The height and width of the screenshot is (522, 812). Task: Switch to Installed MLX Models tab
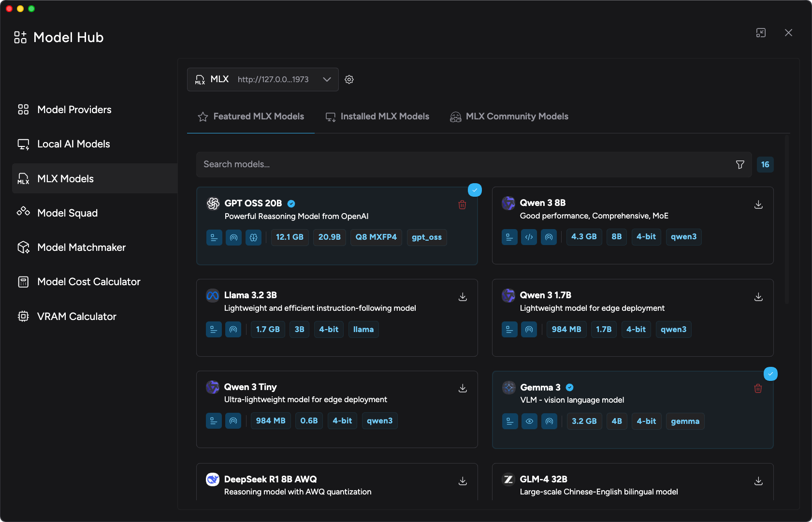[377, 116]
